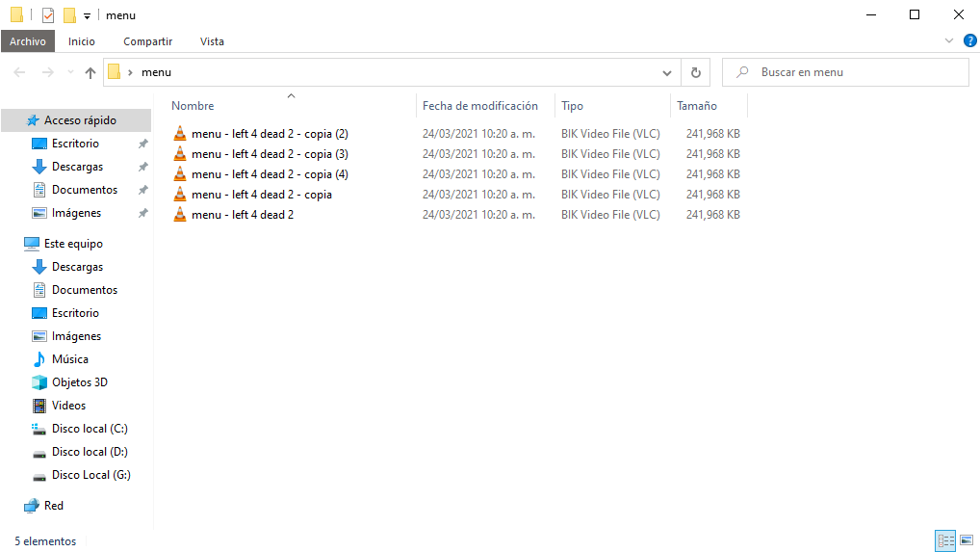The height and width of the screenshot is (552, 980).
Task: Click the Properties checkmark icon in title bar
Action: [x=48, y=15]
